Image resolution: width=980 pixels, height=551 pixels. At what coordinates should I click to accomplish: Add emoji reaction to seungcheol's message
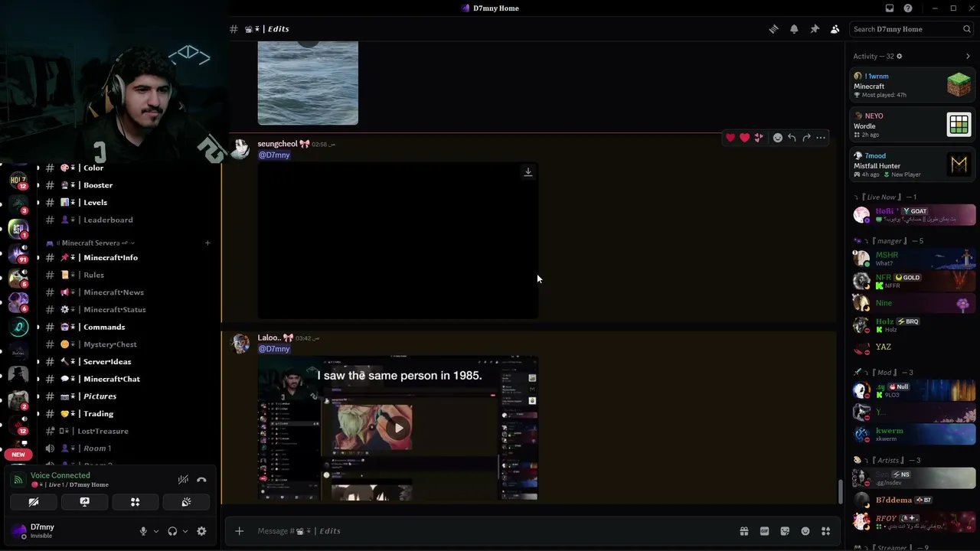[x=777, y=138]
